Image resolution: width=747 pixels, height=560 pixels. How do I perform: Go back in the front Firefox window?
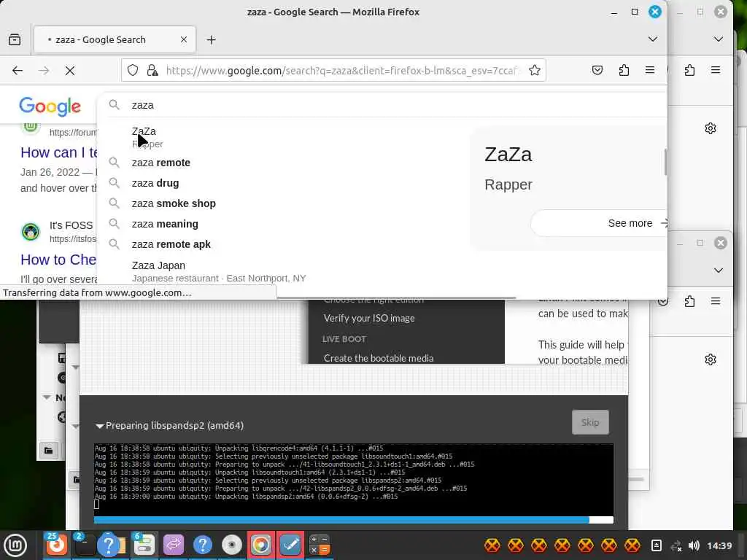pos(18,71)
